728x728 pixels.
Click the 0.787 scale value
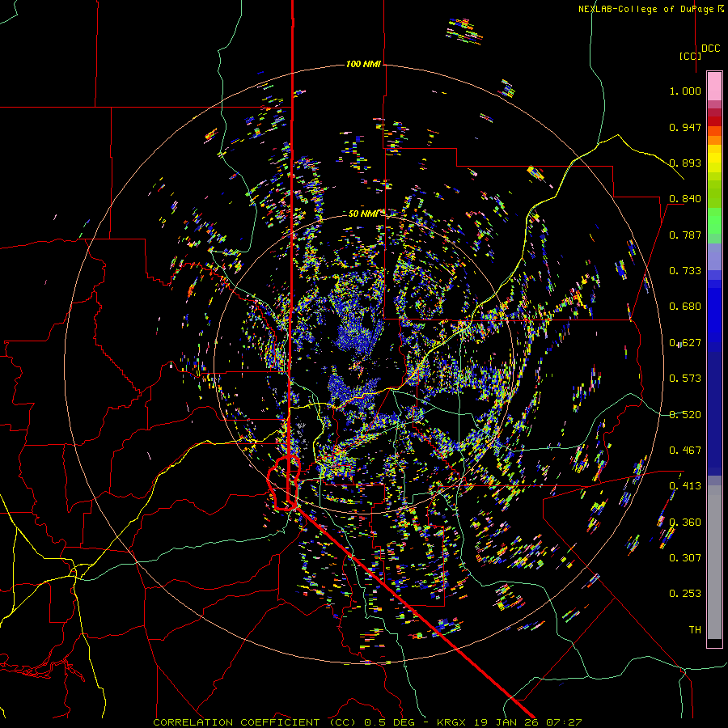(685, 235)
